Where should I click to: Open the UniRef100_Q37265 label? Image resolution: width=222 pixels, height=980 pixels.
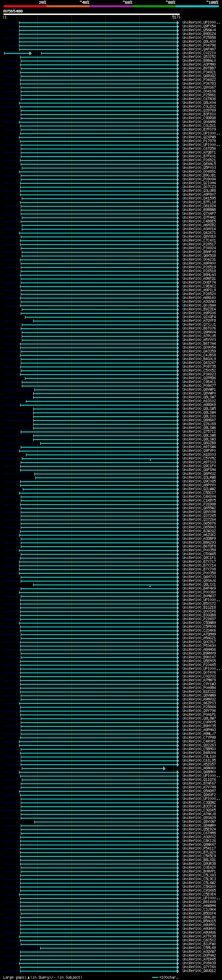(x=199, y=516)
